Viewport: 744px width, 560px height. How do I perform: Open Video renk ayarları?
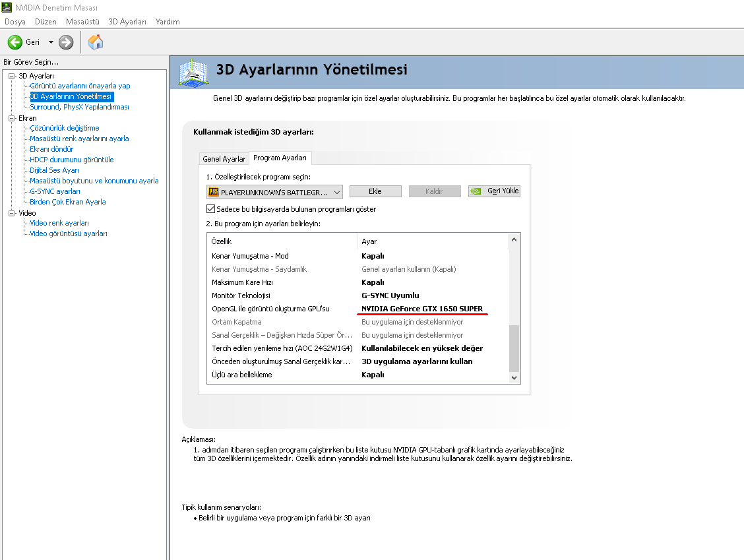click(x=59, y=223)
